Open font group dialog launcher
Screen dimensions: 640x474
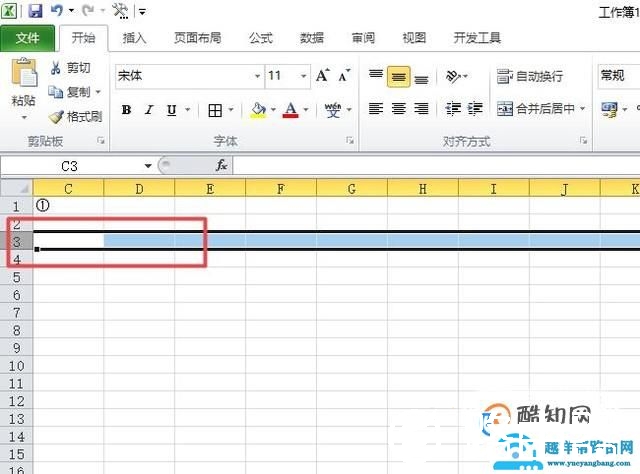(x=350, y=141)
